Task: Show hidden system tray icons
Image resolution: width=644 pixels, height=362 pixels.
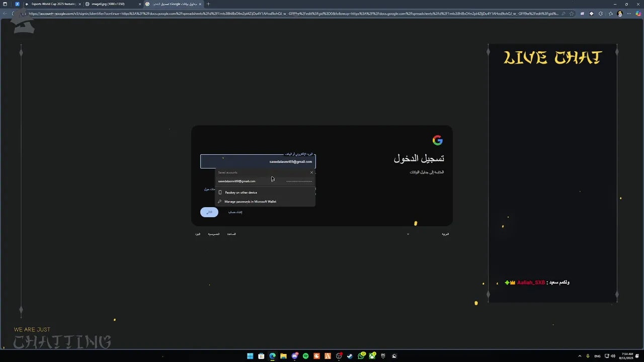Action: [580, 356]
